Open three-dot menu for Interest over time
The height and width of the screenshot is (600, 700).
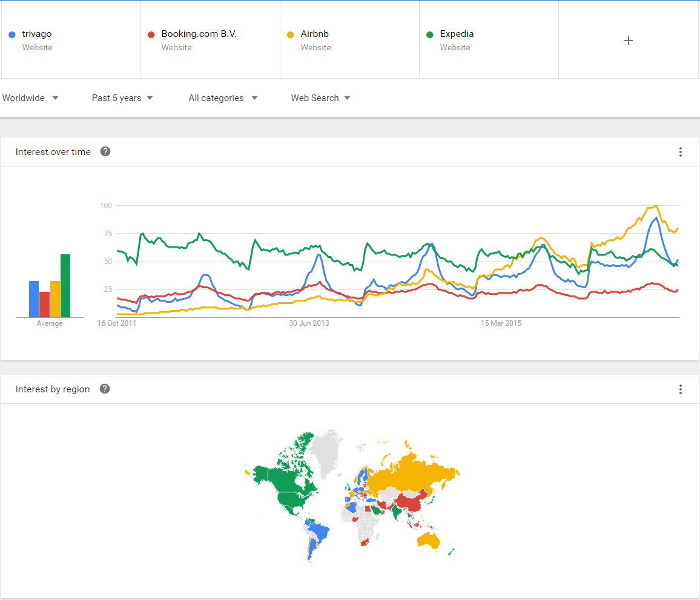(x=681, y=152)
